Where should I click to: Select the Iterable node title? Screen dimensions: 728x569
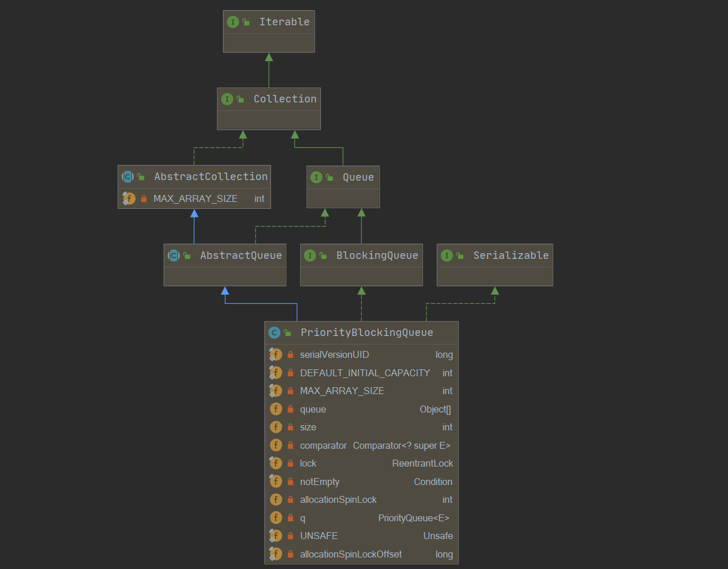pos(284,22)
